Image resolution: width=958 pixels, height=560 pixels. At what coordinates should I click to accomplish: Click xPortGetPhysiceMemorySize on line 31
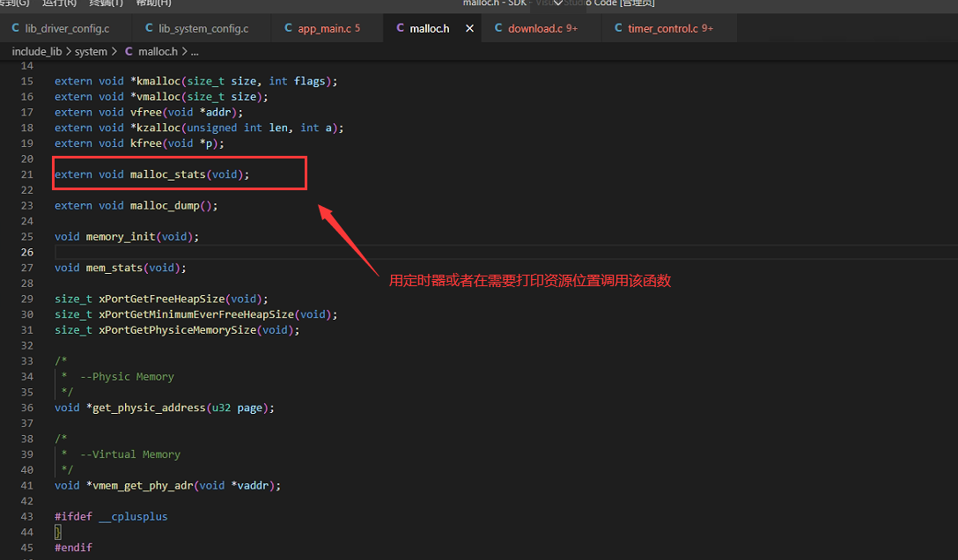pyautogui.click(x=177, y=330)
